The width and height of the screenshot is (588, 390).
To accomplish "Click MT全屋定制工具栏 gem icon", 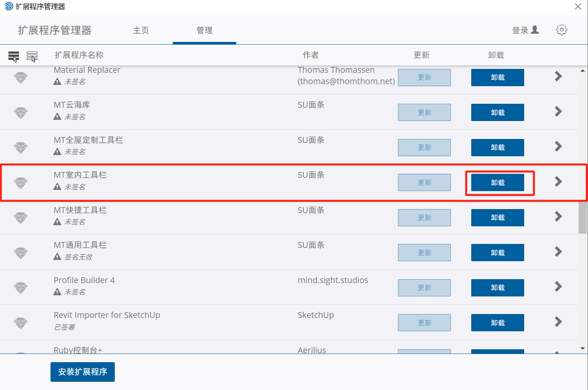I will click(x=21, y=148).
